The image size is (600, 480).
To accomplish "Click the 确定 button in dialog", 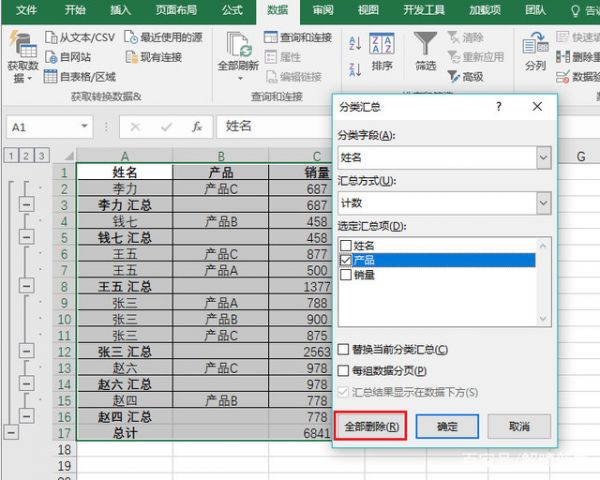I will point(447,426).
